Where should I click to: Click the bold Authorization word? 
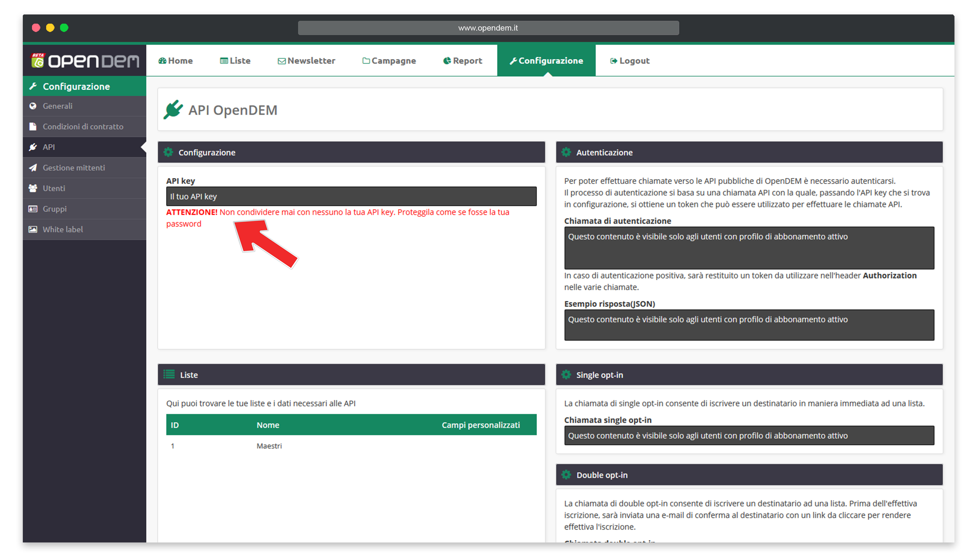890,275
